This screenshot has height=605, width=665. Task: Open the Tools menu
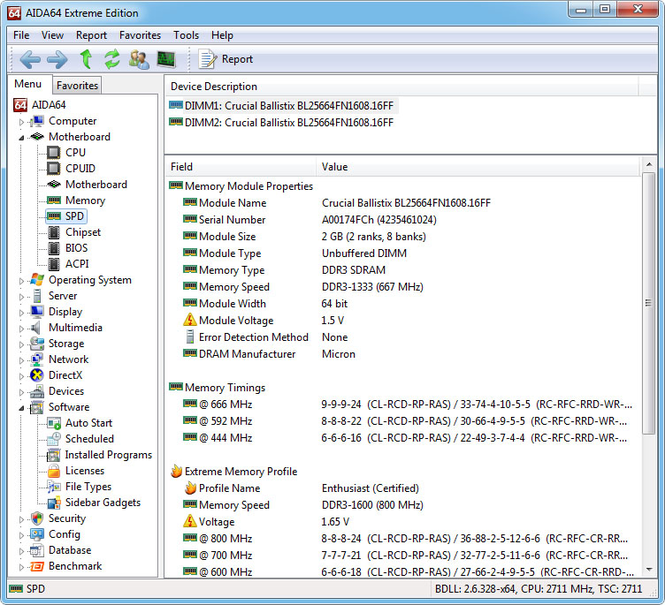(186, 35)
